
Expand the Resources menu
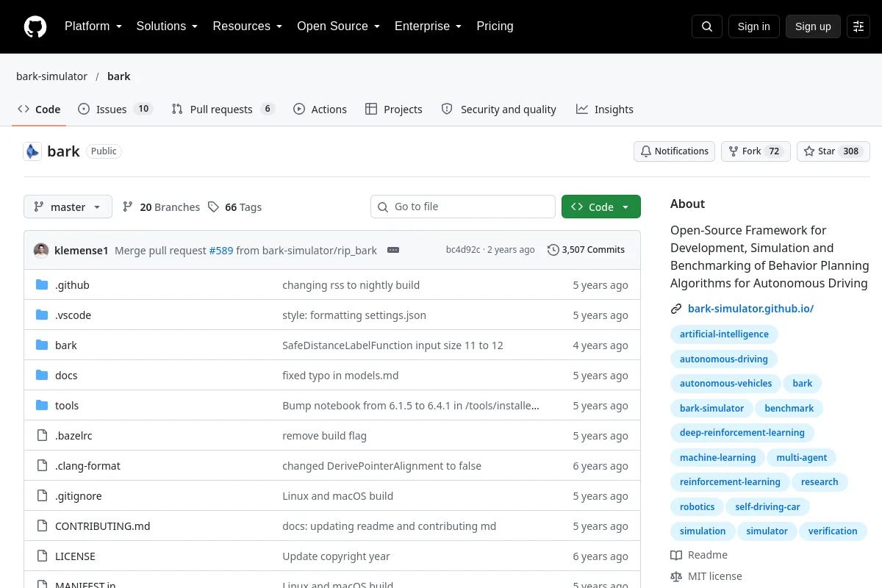pyautogui.click(x=248, y=26)
